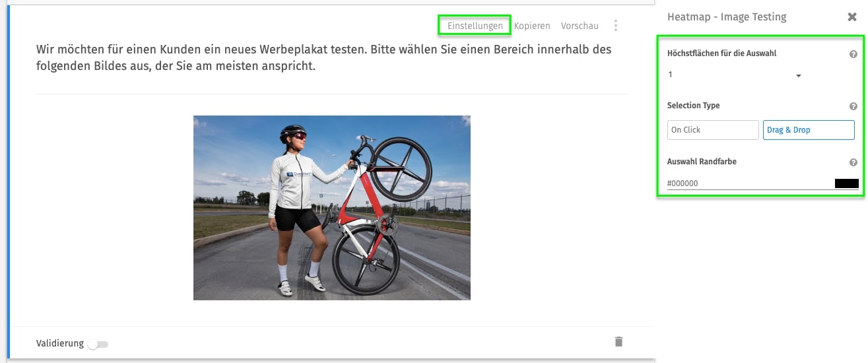868x363 pixels.
Task: Open Vorschau preview of question
Action: tap(580, 26)
